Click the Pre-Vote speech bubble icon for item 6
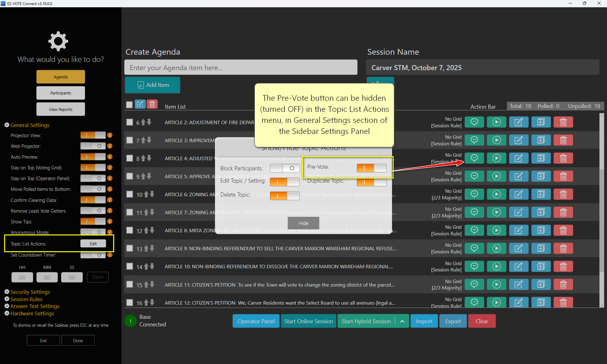The image size is (607, 364). pyautogui.click(x=474, y=122)
